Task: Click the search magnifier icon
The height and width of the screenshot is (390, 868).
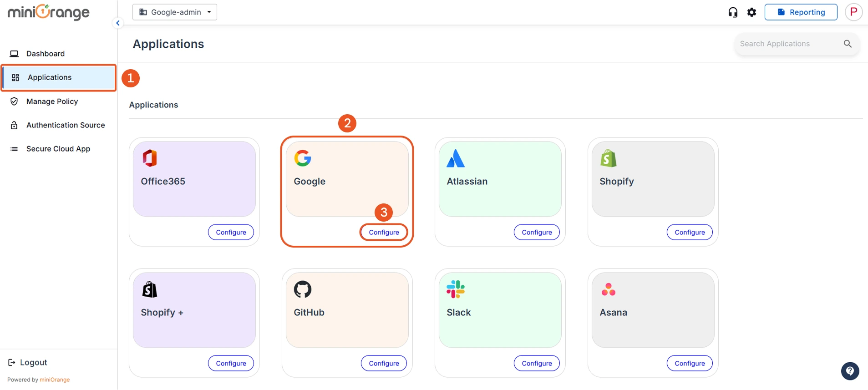Action: [x=848, y=44]
